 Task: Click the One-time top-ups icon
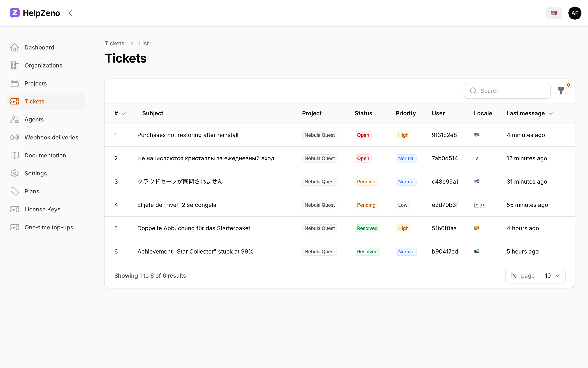[x=14, y=228]
